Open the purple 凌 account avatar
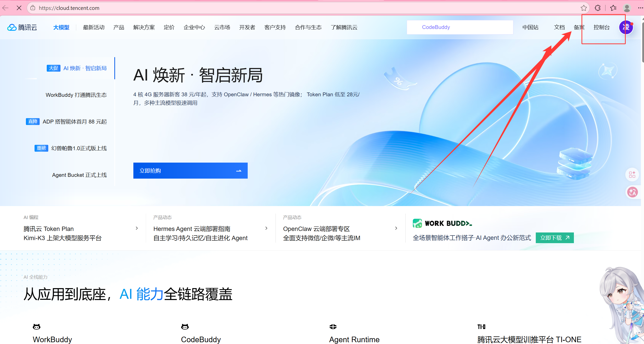This screenshot has width=644, height=344. click(626, 27)
